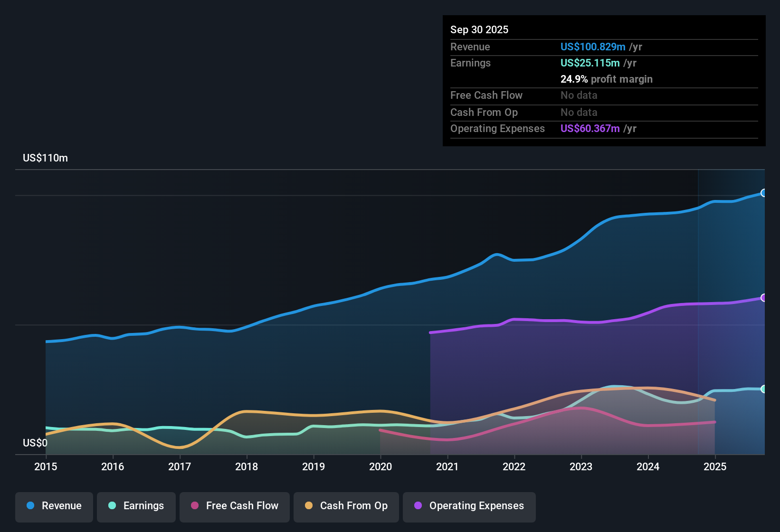Click the US$60.367m operating expenses value
780x532 pixels.
tap(590, 128)
